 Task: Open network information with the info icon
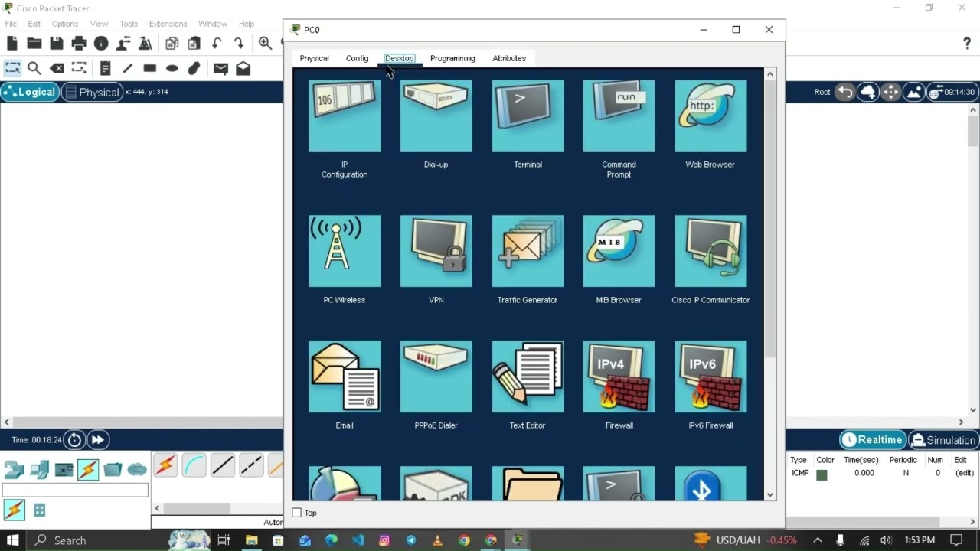(101, 44)
